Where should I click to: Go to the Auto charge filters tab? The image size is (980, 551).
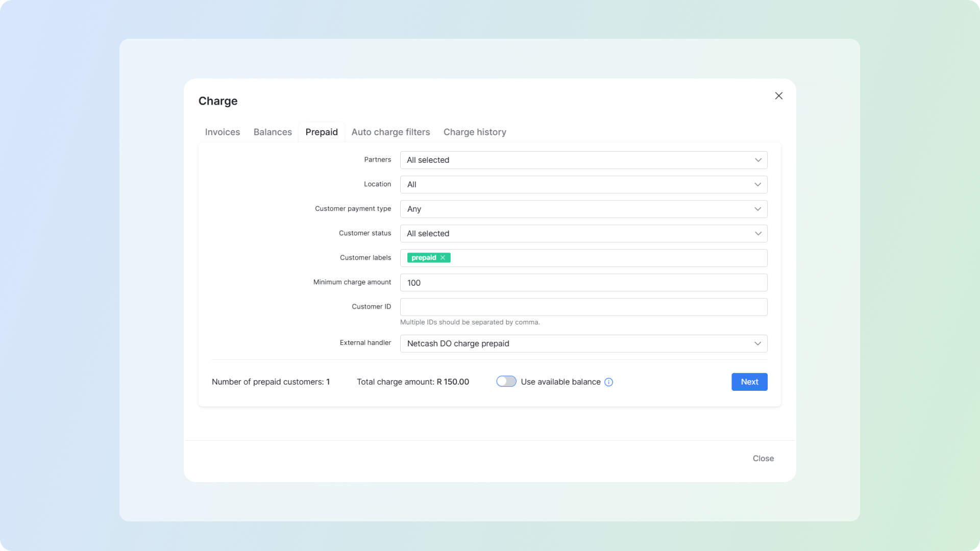(x=390, y=132)
